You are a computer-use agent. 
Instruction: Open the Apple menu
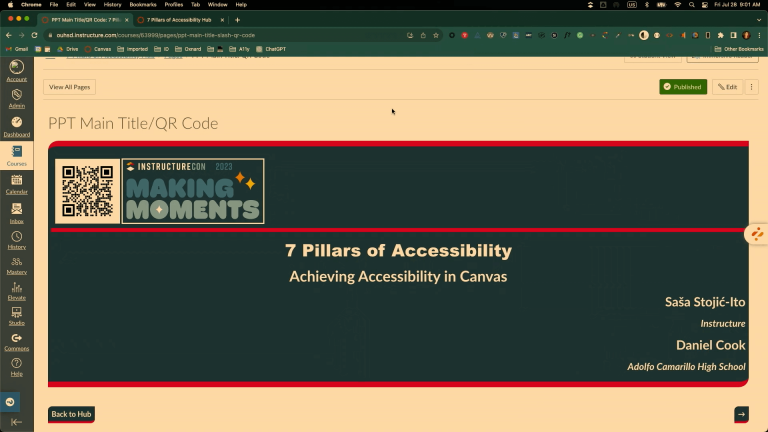tap(10, 4)
